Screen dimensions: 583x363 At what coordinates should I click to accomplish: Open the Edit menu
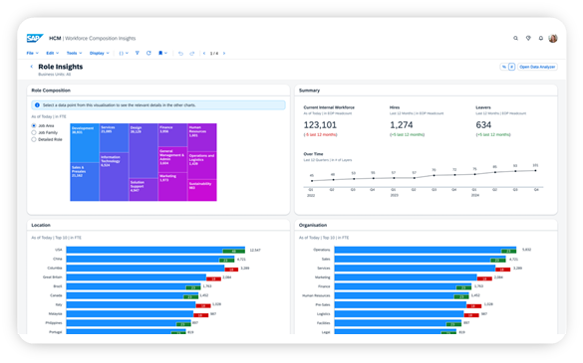coord(52,53)
